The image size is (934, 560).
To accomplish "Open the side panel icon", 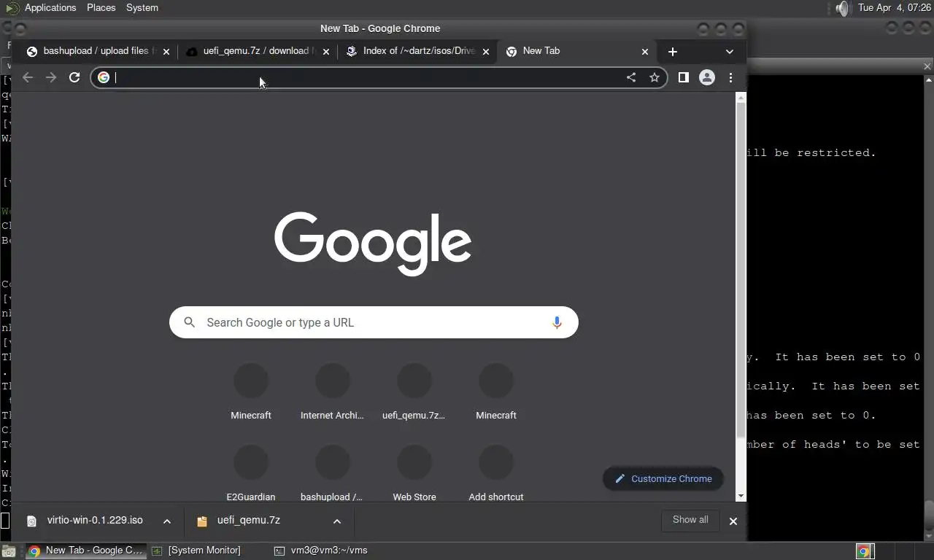I will click(684, 77).
